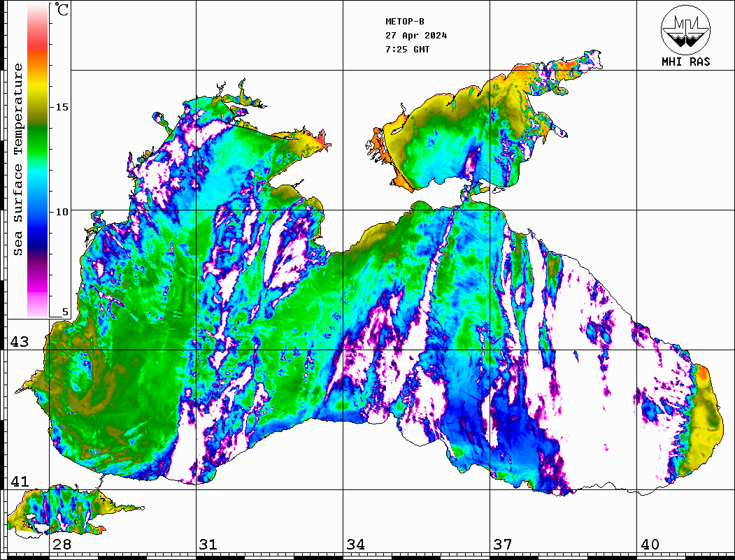Image resolution: width=735 pixels, height=560 pixels.
Task: Click the '10' color scale tick label
Action: [62, 212]
